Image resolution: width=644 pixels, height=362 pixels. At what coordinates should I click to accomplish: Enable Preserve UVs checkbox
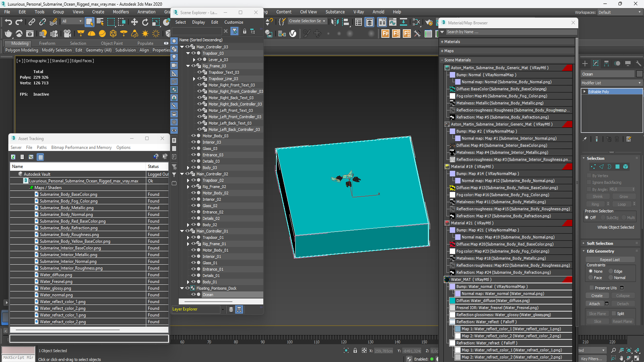pos(592,288)
